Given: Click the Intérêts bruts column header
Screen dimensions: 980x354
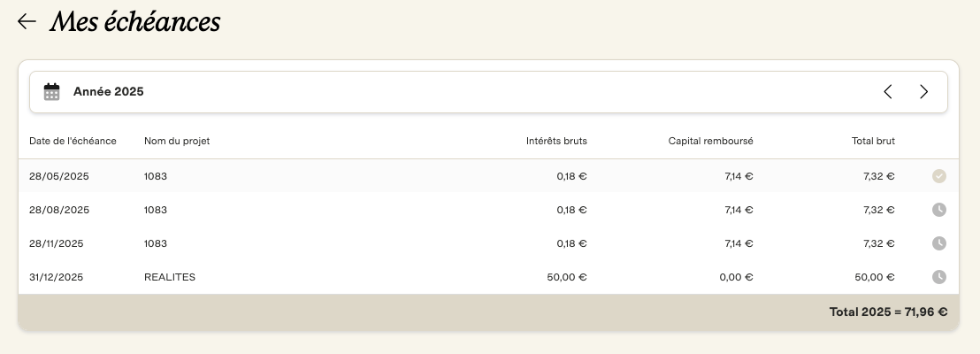Looking at the screenshot, I should (x=556, y=142).
